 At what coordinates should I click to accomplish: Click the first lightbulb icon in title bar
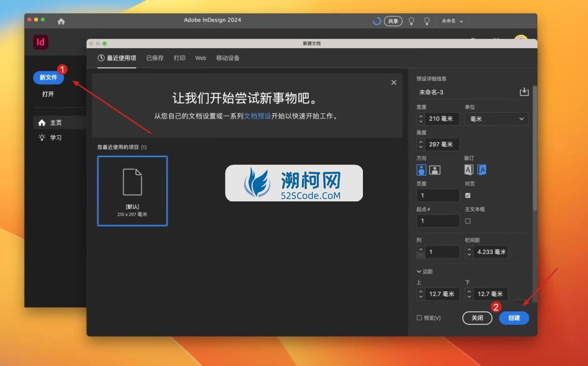tap(412, 21)
